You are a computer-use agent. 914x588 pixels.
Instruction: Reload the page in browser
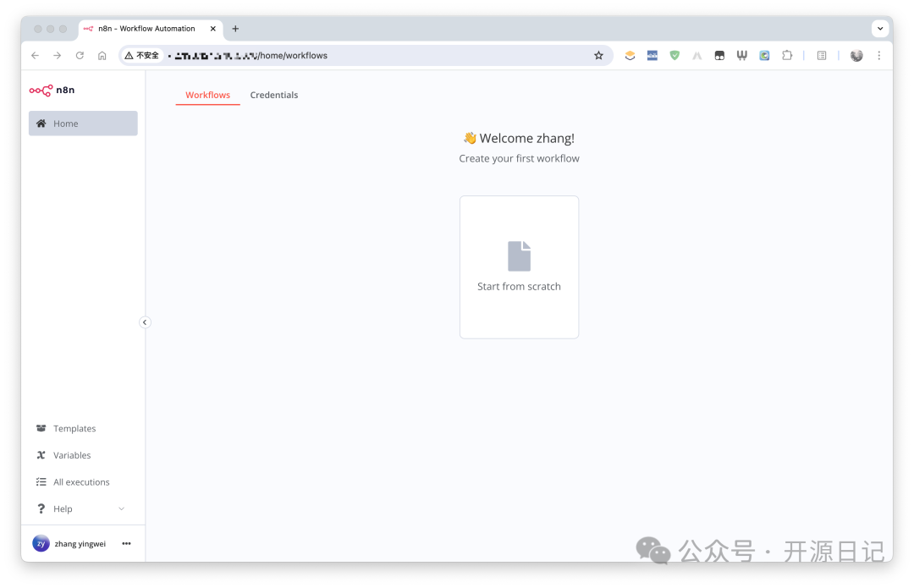(80, 56)
